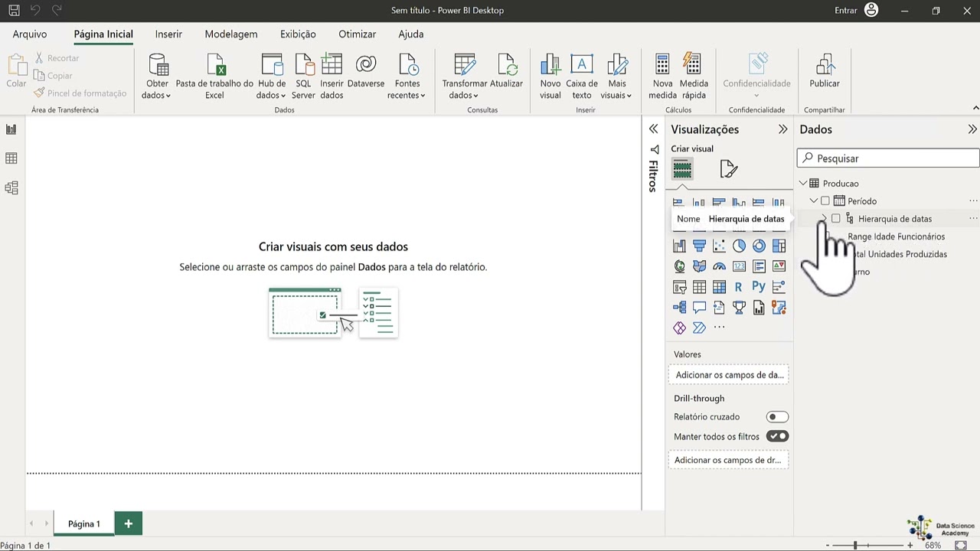Collapse the Dados pane
This screenshot has width=980, height=551.
click(972, 129)
